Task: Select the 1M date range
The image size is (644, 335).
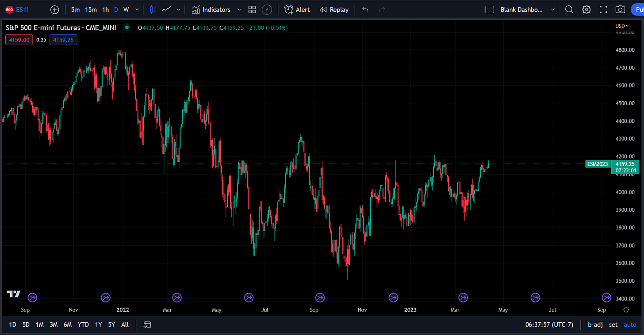Action: (x=40, y=324)
